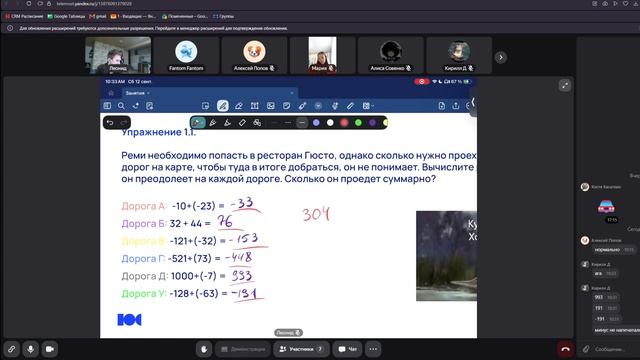Select Fantom Fantom participant tile
This screenshot has height=360, width=640.
tap(186, 56)
